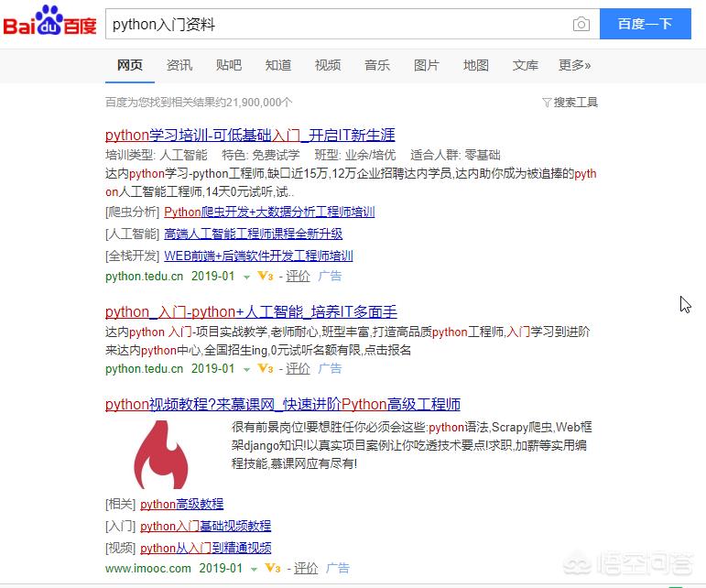Switch to the 资讯 tab
Screen dimensions: 706x588
coord(179,65)
